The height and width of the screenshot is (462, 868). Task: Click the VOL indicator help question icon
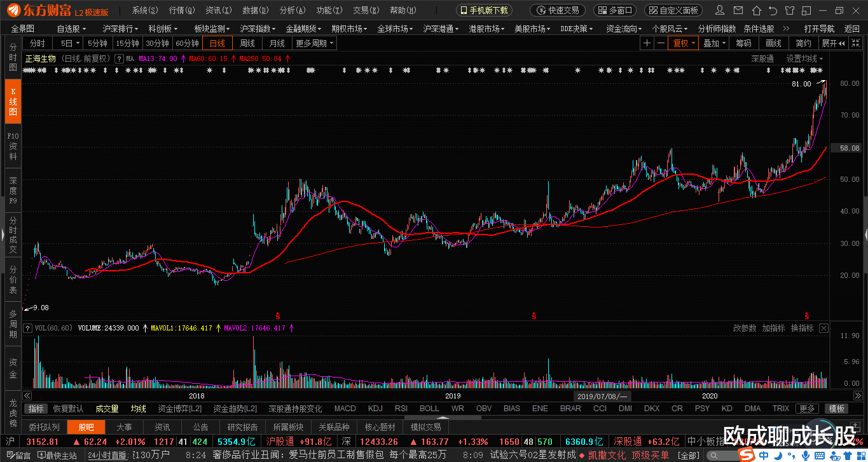tap(27, 328)
